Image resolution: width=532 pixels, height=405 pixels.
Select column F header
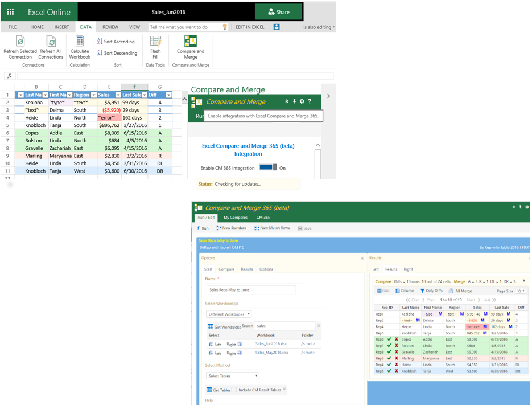pos(135,87)
